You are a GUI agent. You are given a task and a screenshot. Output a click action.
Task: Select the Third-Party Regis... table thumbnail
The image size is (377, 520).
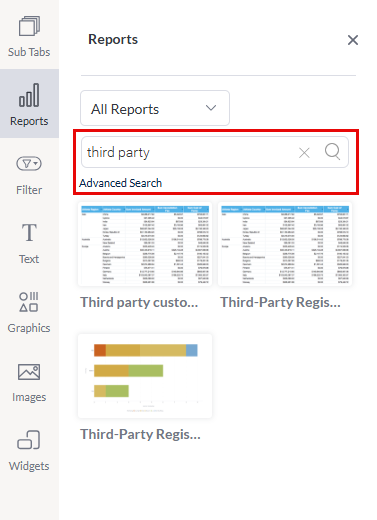pos(285,244)
